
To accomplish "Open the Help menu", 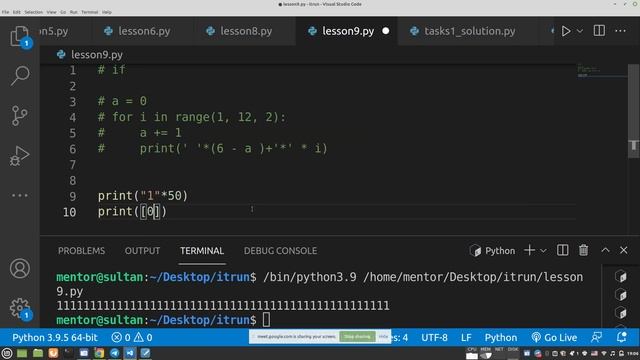I will [107, 12].
